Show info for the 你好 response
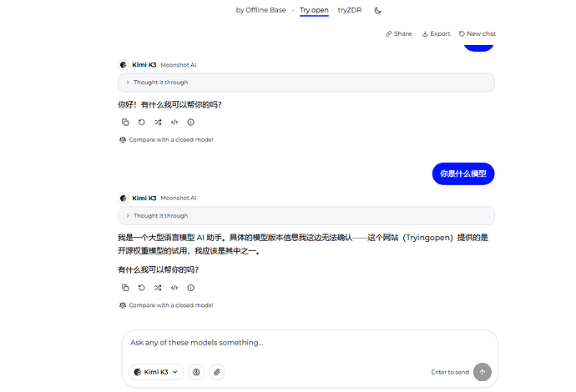This screenshot has width=576, height=392. (190, 123)
